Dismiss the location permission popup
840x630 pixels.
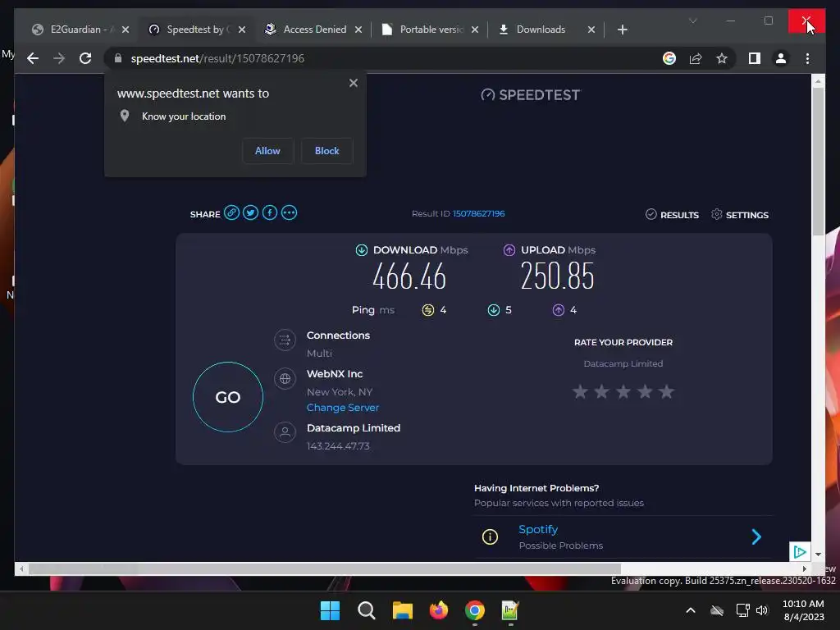[x=353, y=83]
